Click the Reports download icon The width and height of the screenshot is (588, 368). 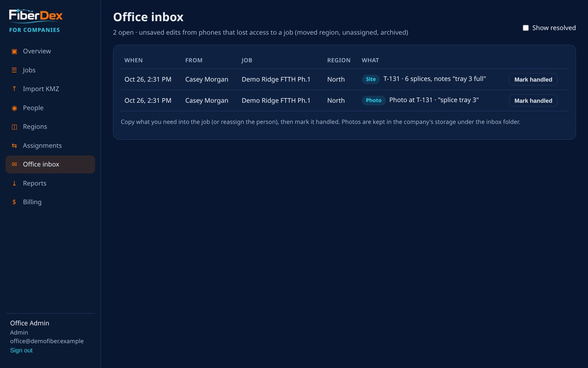pyautogui.click(x=14, y=183)
